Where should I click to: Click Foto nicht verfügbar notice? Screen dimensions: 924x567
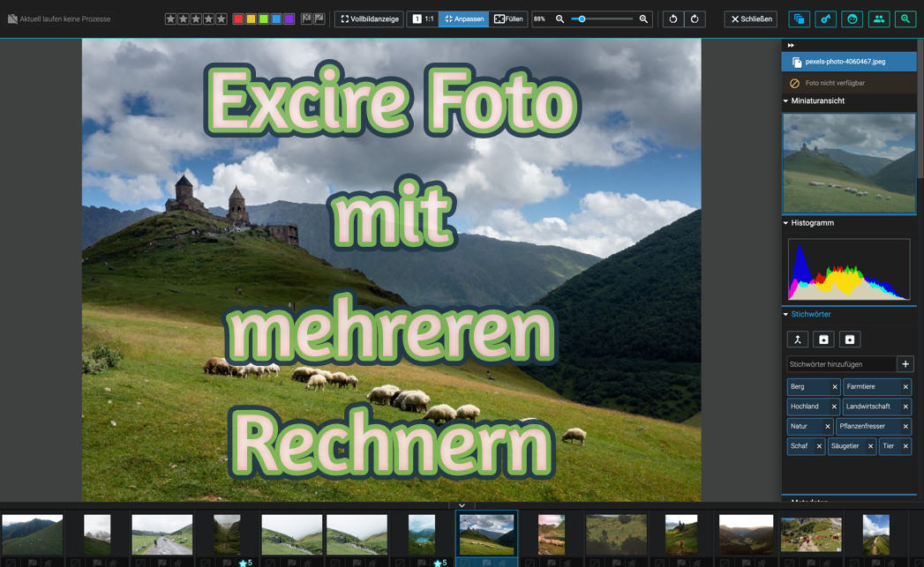pyautogui.click(x=849, y=83)
